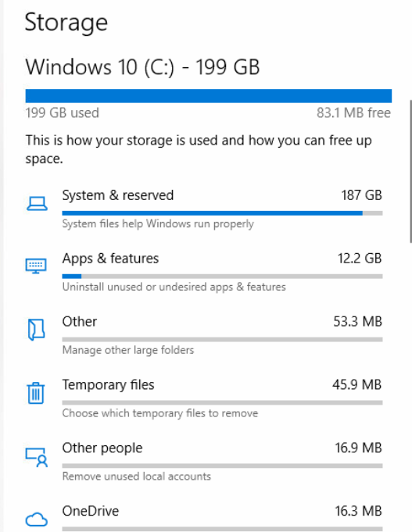Click the Other people account icon
Image resolution: width=412 pixels, height=532 pixels.
(36, 457)
